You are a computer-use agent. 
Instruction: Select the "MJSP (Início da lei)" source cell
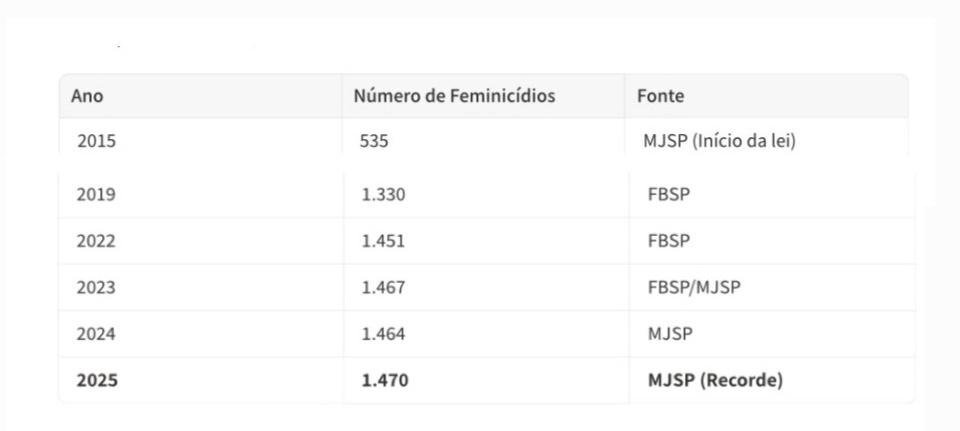point(719,141)
